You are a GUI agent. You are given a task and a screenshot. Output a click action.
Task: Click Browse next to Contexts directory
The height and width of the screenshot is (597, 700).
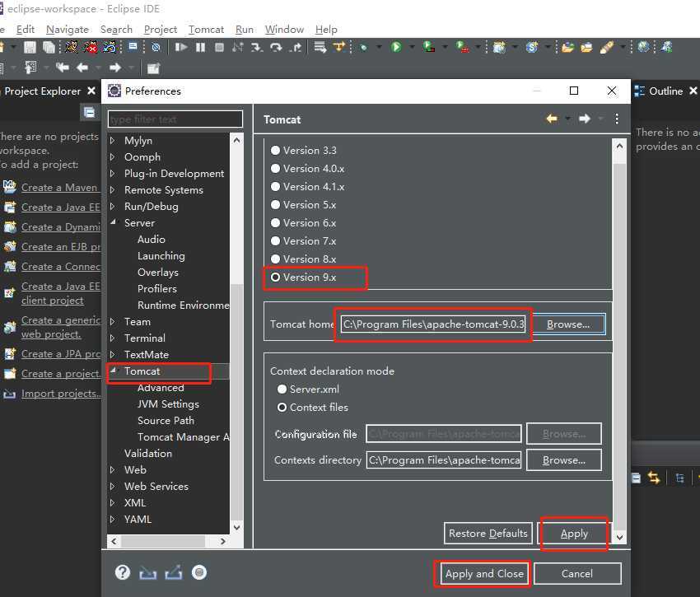tap(564, 460)
